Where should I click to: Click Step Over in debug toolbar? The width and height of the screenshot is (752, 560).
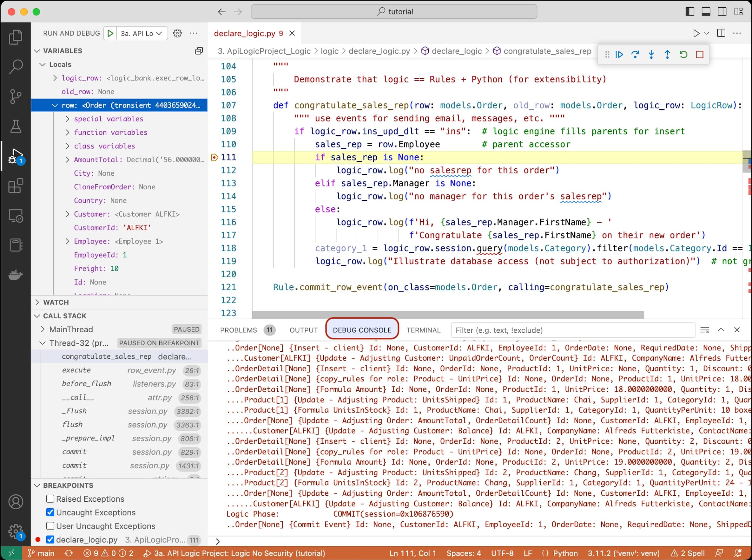[x=635, y=55]
